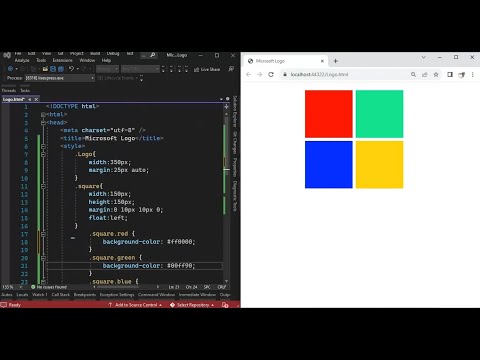The height and width of the screenshot is (360, 480).
Task: Open the Visual Studio search box
Action: tap(149, 55)
